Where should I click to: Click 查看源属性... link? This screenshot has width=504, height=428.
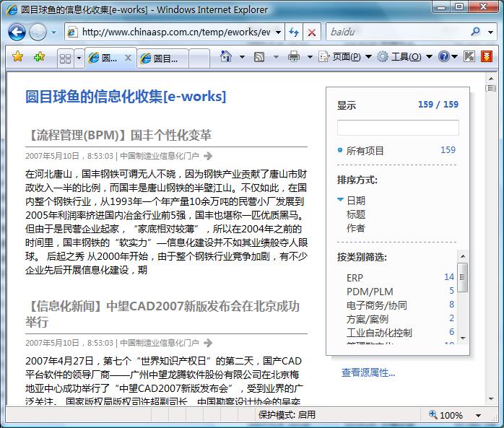pos(368,372)
